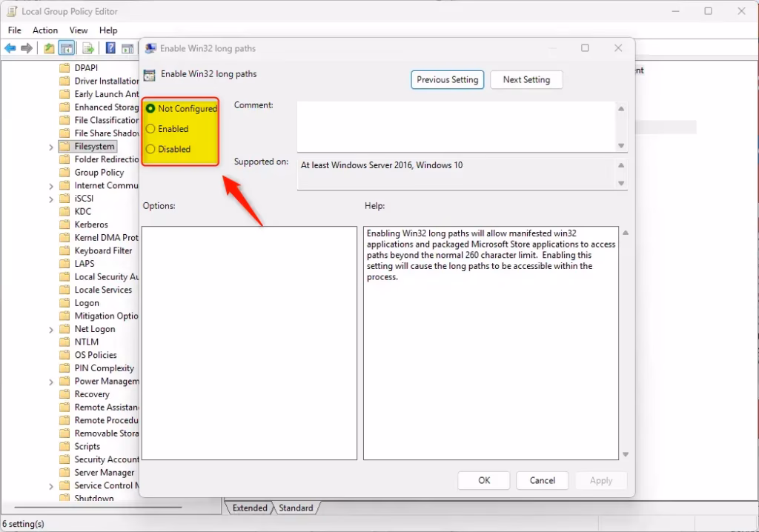Screen dimensions: 759x532
Task: Select the OS Policies tree item
Action: pos(96,356)
